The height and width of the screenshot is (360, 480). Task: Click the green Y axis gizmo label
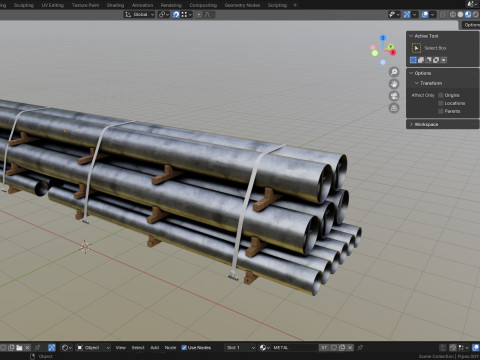click(x=390, y=47)
